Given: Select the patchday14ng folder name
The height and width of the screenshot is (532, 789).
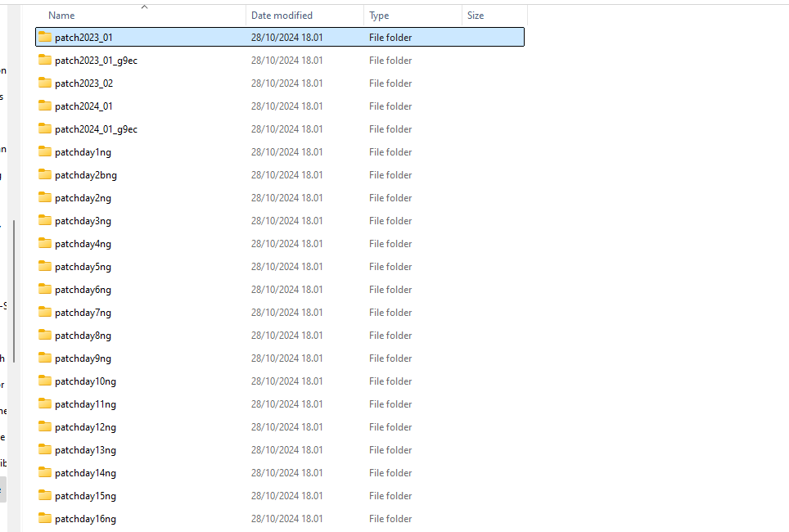Looking at the screenshot, I should click(86, 472).
